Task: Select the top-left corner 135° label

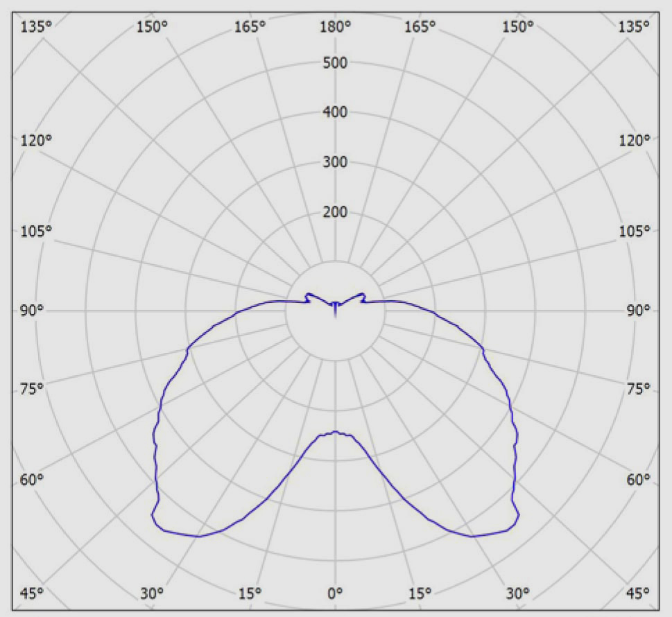Action: 36,26
